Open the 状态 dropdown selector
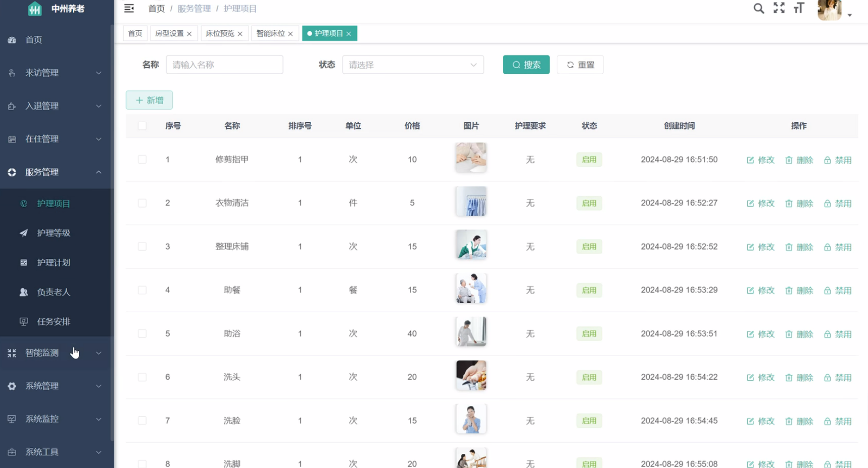The image size is (868, 468). pyautogui.click(x=413, y=65)
